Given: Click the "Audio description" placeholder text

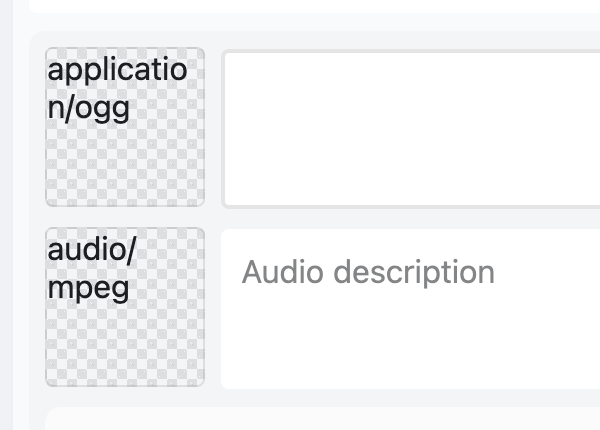Looking at the screenshot, I should [368, 272].
